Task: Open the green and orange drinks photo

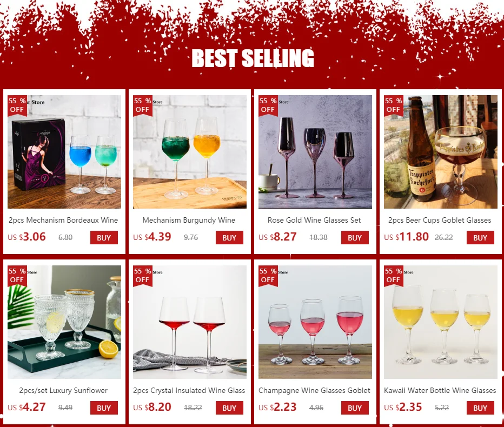Action: pos(190,152)
